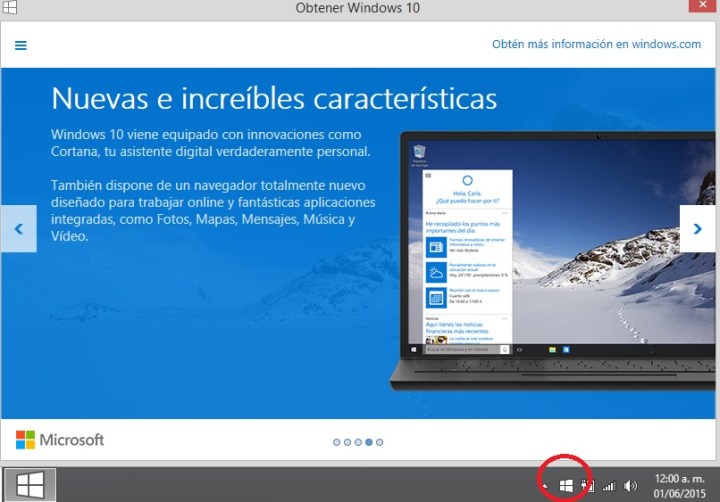Open the volume speaker tray icon
The width and height of the screenshot is (720, 502).
[x=630, y=485]
